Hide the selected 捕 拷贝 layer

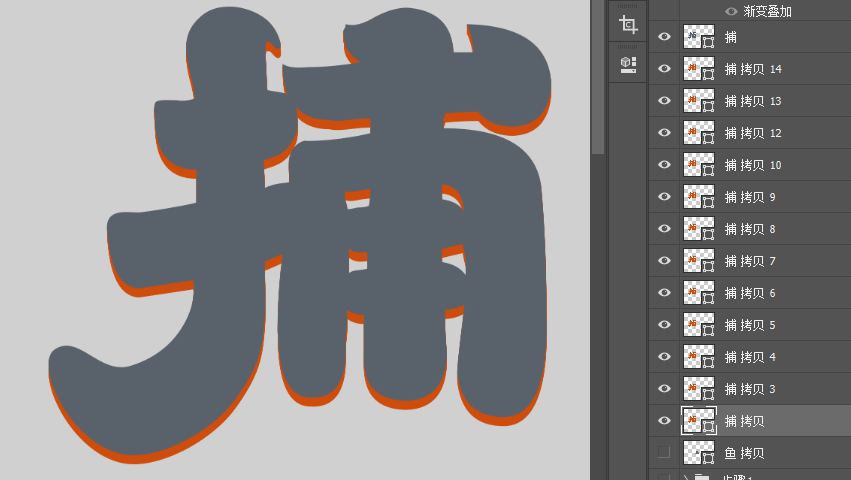click(664, 421)
